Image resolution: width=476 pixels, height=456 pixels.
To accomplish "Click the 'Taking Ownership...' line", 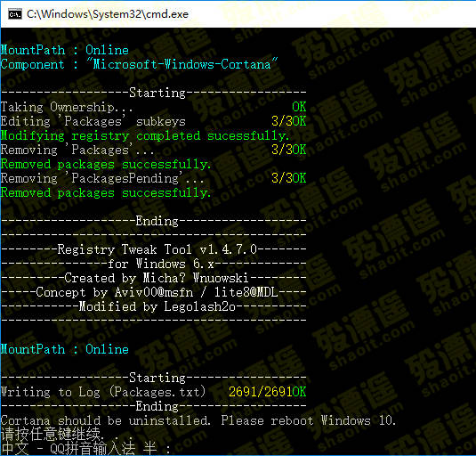I will click(x=67, y=107).
